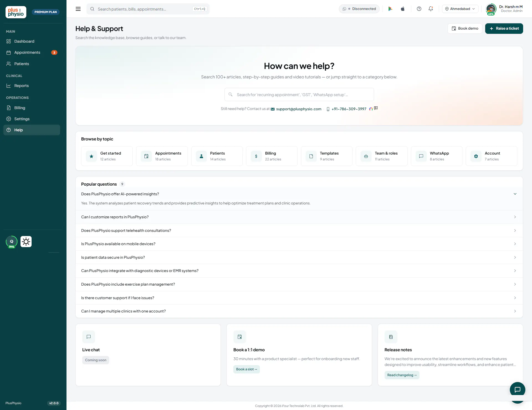Expand the diagnostic devices or EMR question
Image resolution: width=532 pixels, height=410 pixels.
tap(299, 271)
